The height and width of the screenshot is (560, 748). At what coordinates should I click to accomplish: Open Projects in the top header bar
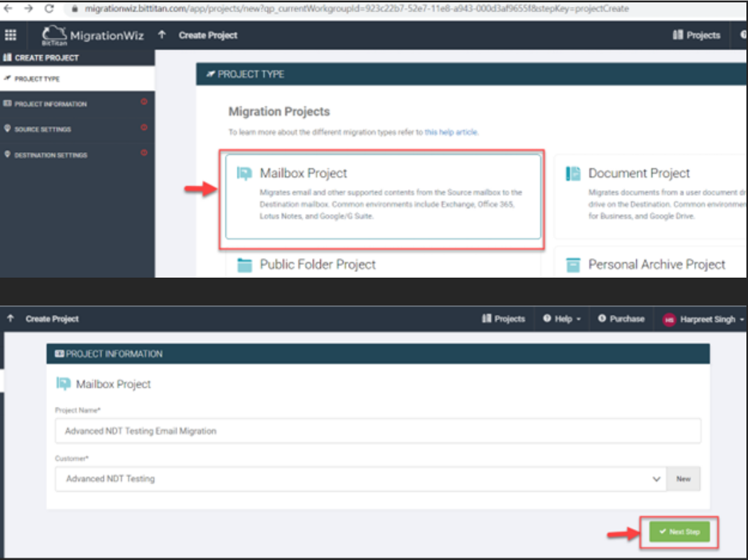tap(696, 35)
